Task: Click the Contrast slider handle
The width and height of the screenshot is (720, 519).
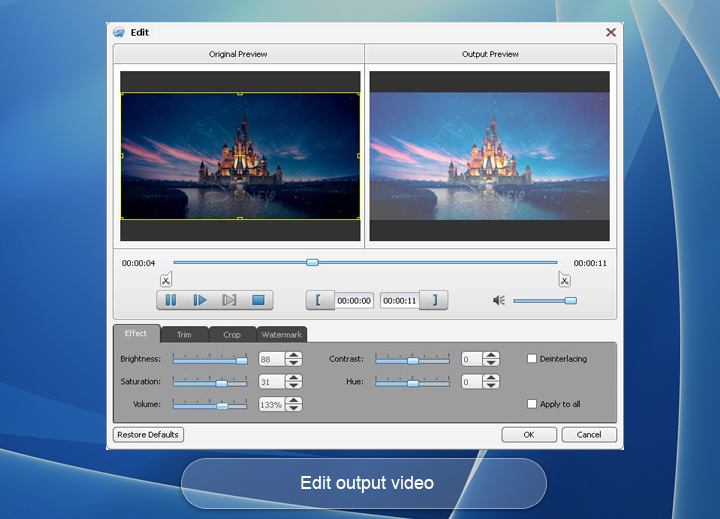Action: pyautogui.click(x=413, y=361)
